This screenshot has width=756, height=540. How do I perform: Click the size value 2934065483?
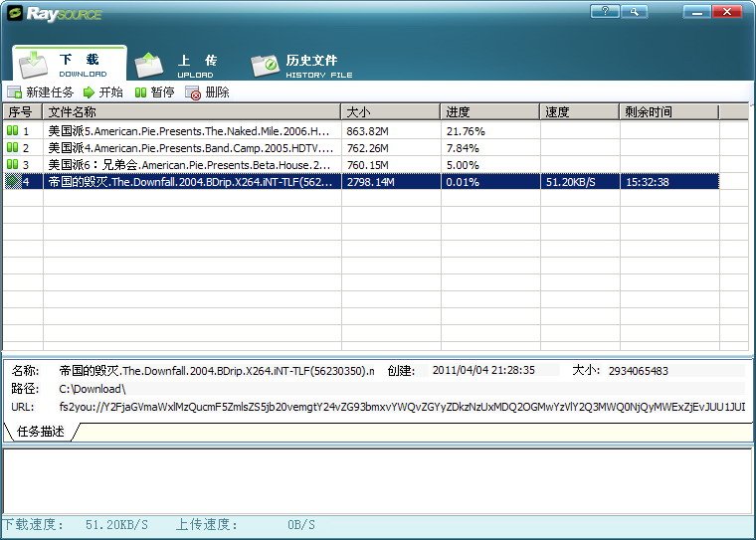(639, 371)
